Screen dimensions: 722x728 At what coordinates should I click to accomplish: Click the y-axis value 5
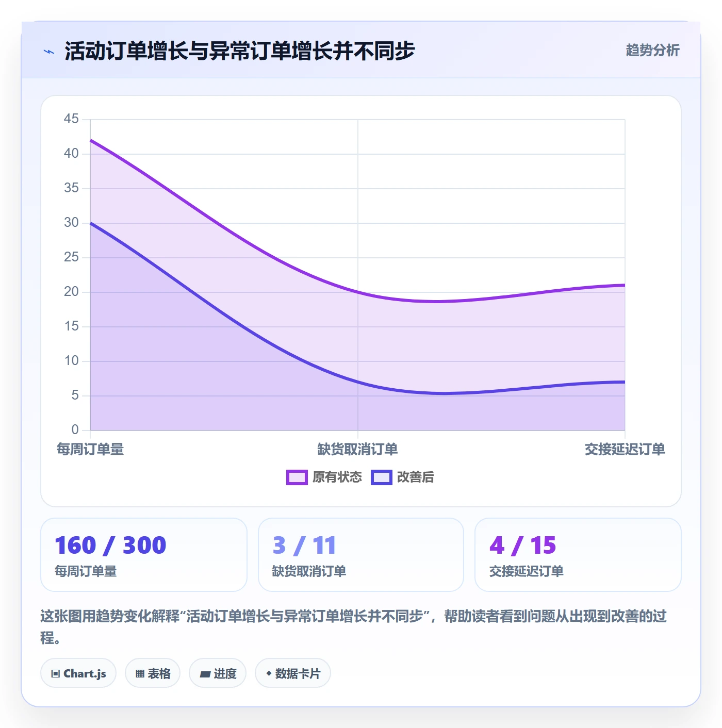(75, 395)
